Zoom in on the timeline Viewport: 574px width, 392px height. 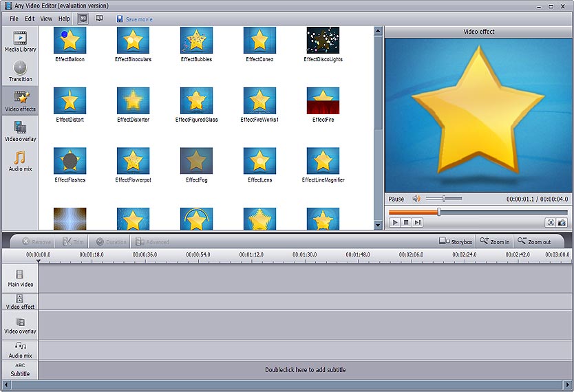click(495, 241)
